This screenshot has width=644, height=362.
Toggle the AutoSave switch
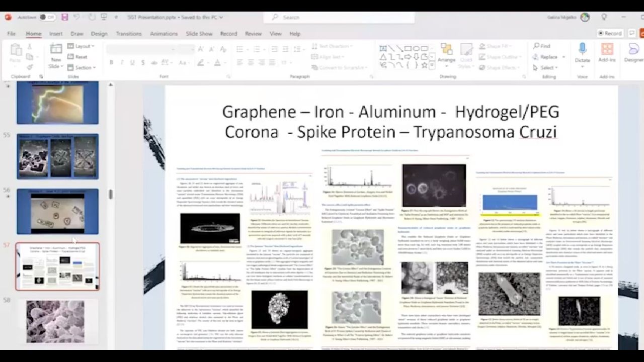click(47, 17)
